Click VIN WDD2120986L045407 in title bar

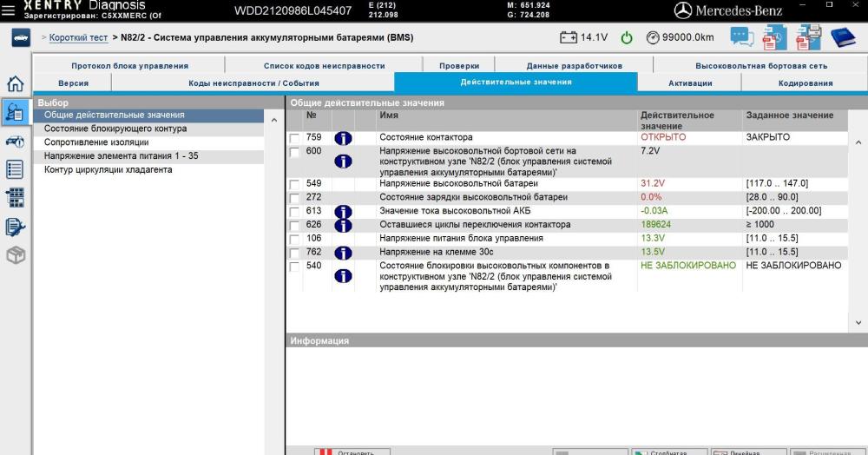[x=293, y=10]
